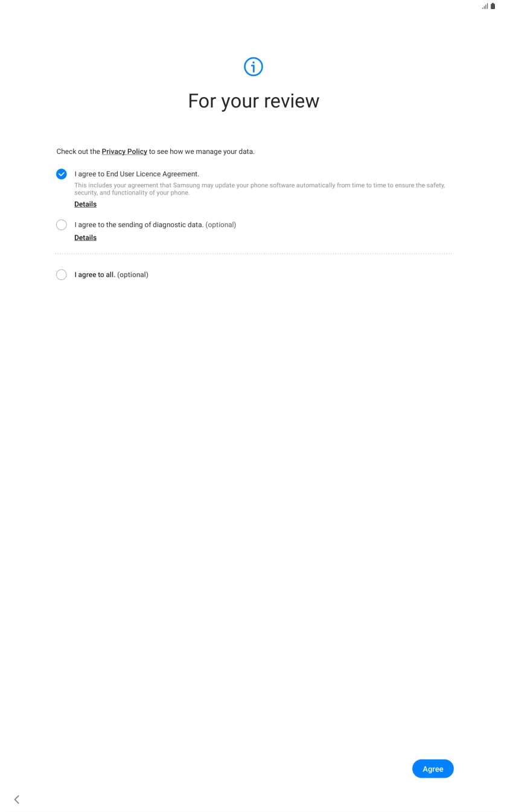This screenshot has width=507, height=812.
Task: Tap the blue Agree button
Action: (x=433, y=769)
